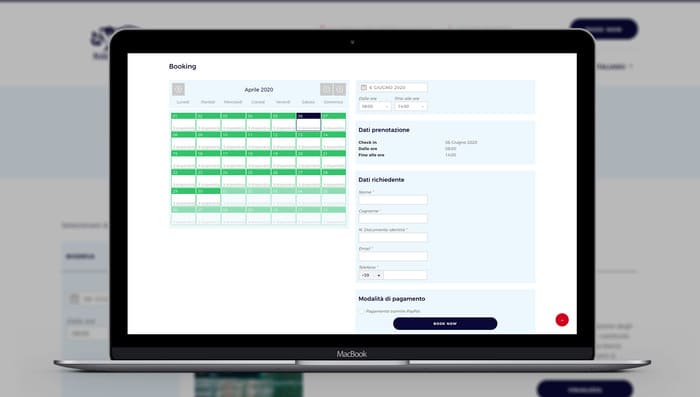Click calendar icon in check-in date field
This screenshot has height=397, width=700.
[363, 88]
